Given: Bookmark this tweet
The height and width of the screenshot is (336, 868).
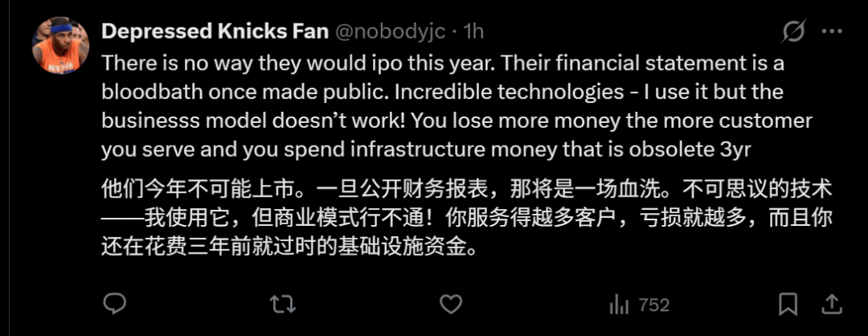Looking at the screenshot, I should pyautogui.click(x=789, y=304).
